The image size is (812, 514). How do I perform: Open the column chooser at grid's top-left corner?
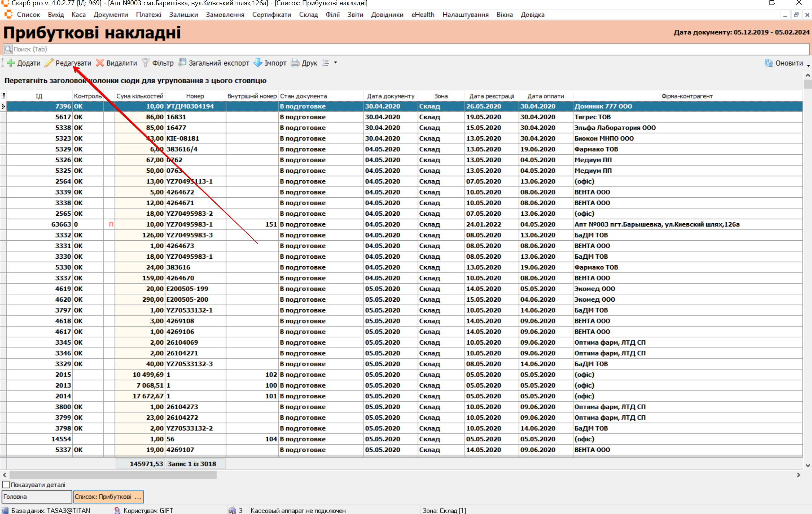point(3,96)
